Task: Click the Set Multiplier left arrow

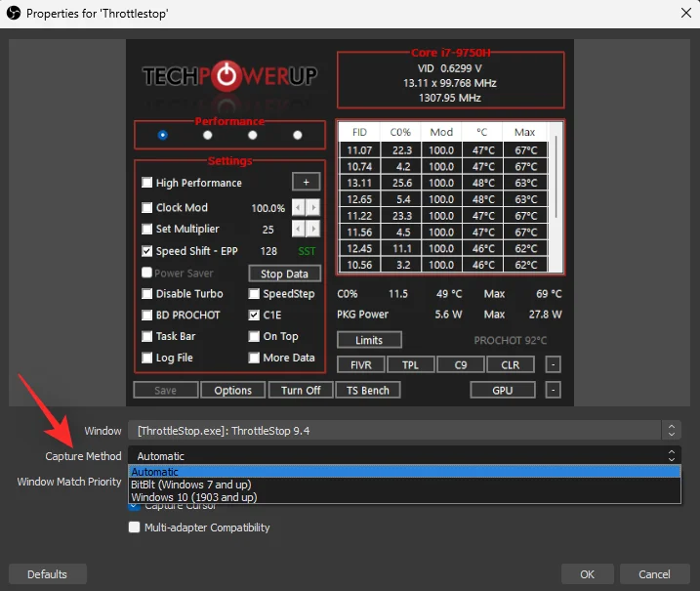Action: coord(298,229)
